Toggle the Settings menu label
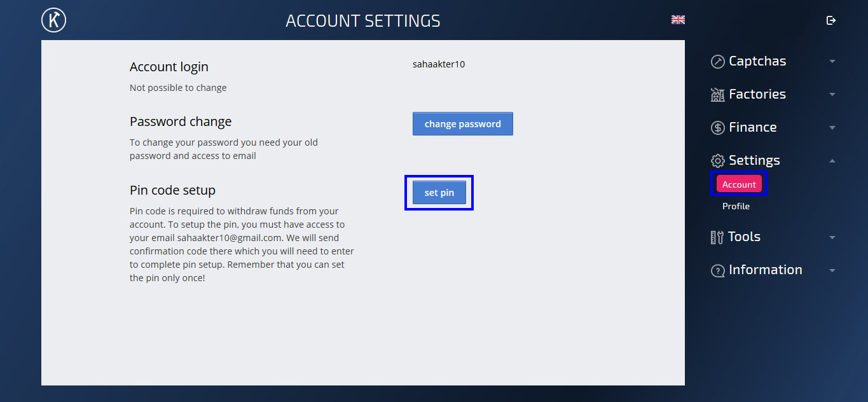Viewport: 868px width, 402px height. (754, 160)
